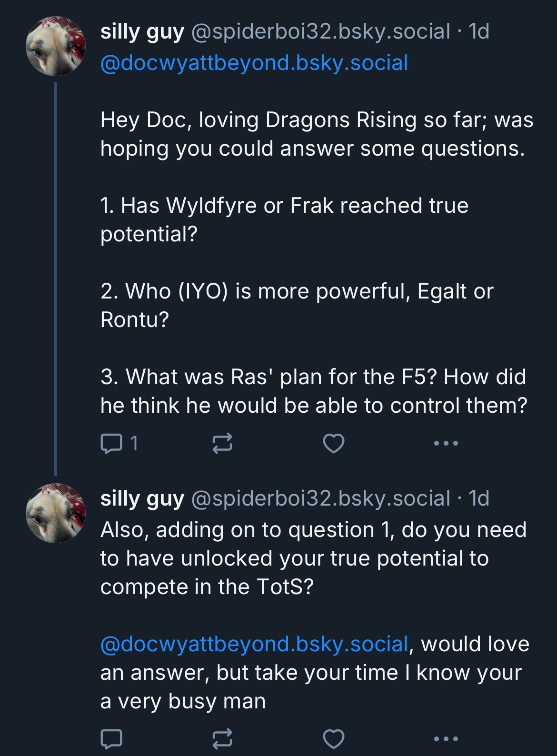Image resolution: width=557 pixels, height=756 pixels.
Task: Repost the first post with questions
Action: click(222, 443)
